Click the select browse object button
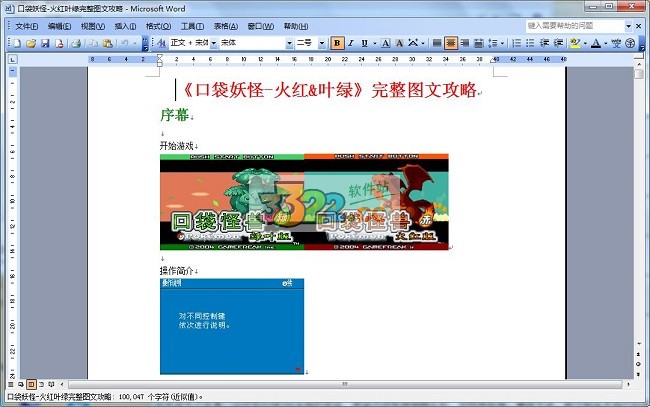The height and width of the screenshot is (407, 650). coord(638,363)
